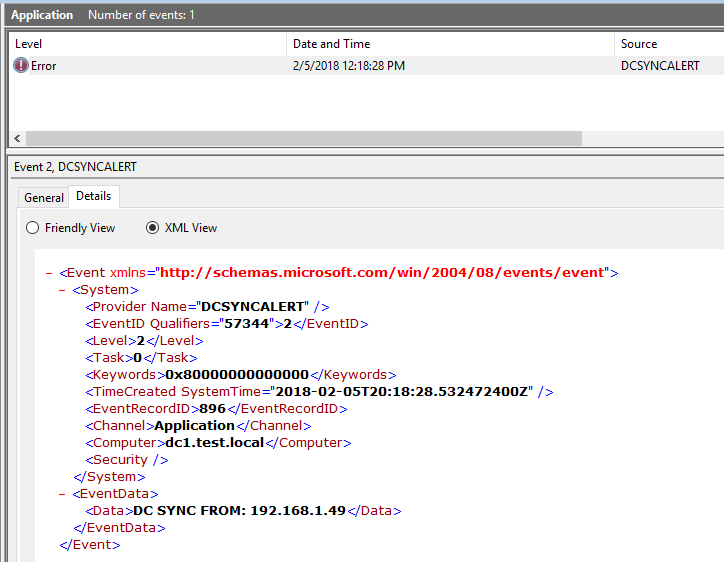The height and width of the screenshot is (562, 724).
Task: Click the EventID Qualifiers 57344 value
Action: click(x=247, y=324)
